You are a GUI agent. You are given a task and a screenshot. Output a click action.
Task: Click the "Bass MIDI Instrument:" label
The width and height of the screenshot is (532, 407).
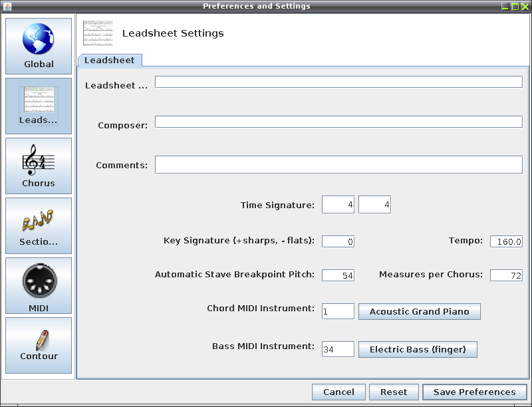tap(263, 346)
